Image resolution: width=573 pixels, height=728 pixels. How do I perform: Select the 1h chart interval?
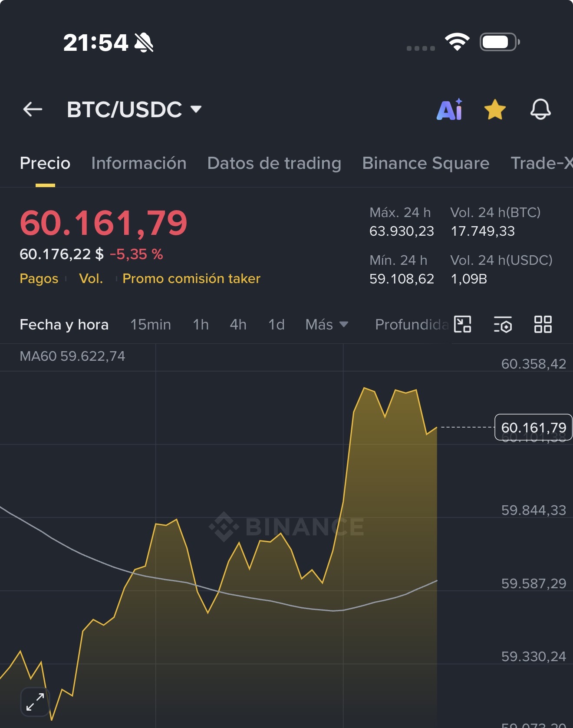point(201,325)
